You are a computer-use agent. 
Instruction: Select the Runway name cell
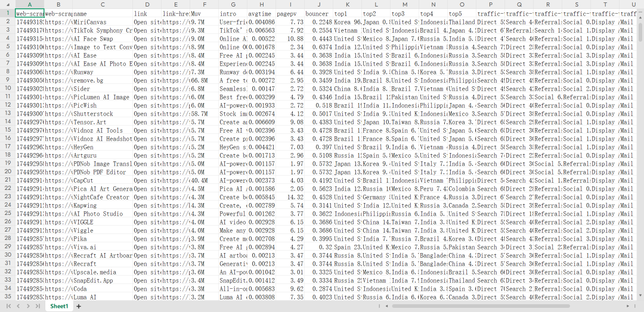pyautogui.click(x=103, y=72)
